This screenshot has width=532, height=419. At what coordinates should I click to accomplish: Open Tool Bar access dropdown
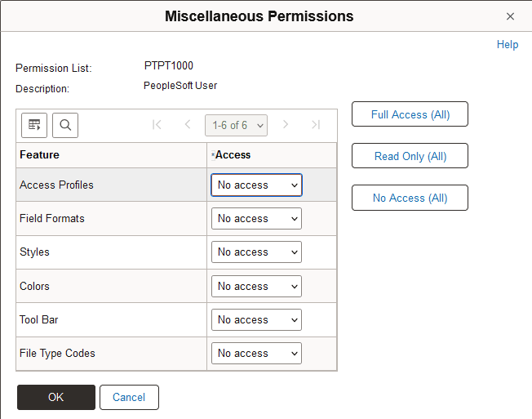pyautogui.click(x=256, y=320)
